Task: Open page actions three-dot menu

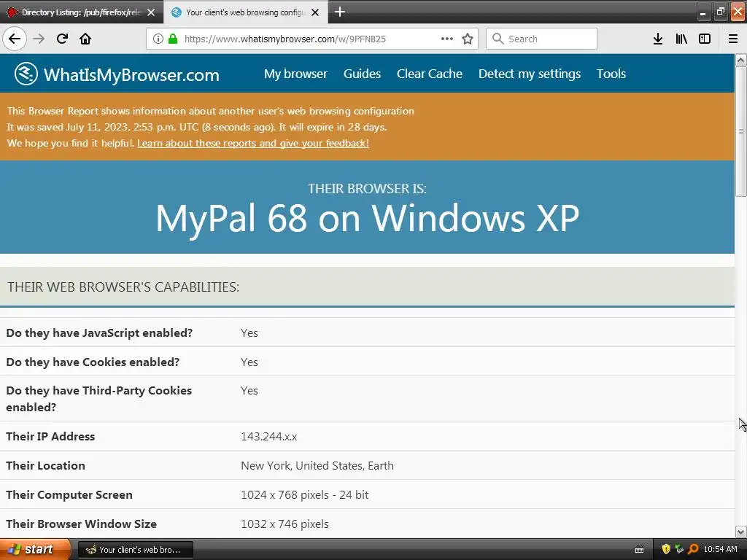Action: (x=447, y=39)
